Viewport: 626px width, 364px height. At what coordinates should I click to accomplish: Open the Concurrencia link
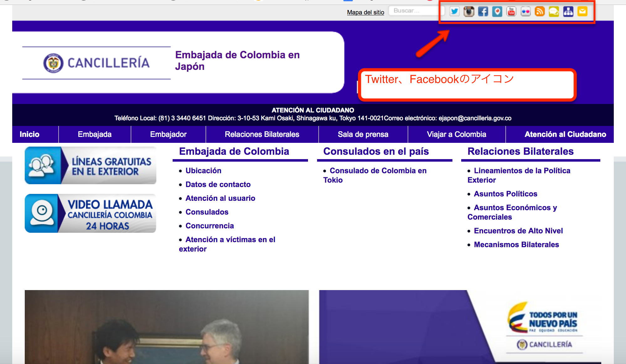tap(210, 226)
